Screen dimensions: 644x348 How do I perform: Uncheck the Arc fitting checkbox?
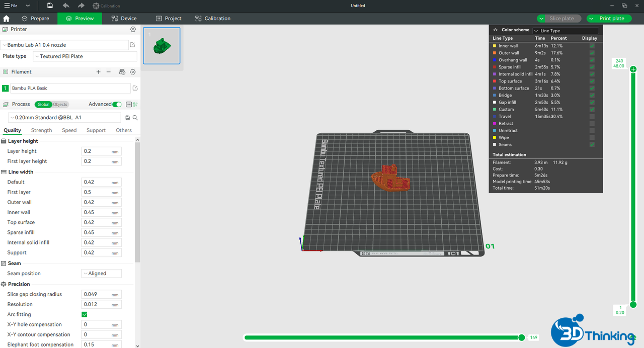pos(85,314)
